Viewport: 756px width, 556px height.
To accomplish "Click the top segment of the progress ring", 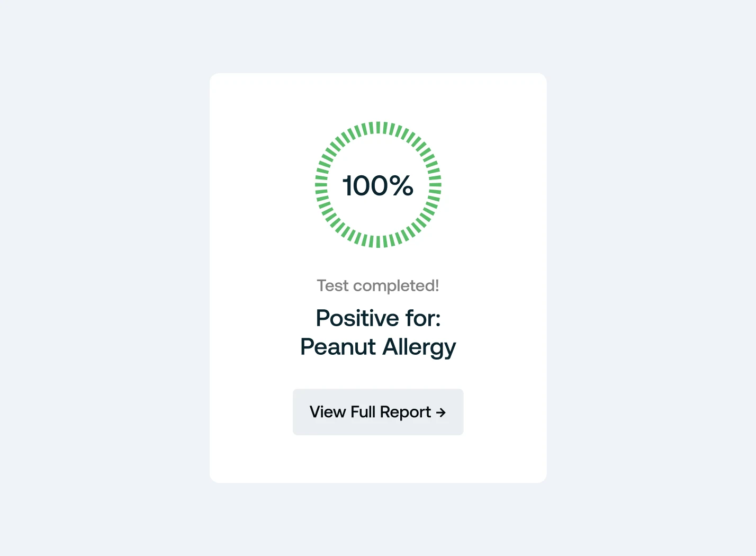I will [378, 128].
